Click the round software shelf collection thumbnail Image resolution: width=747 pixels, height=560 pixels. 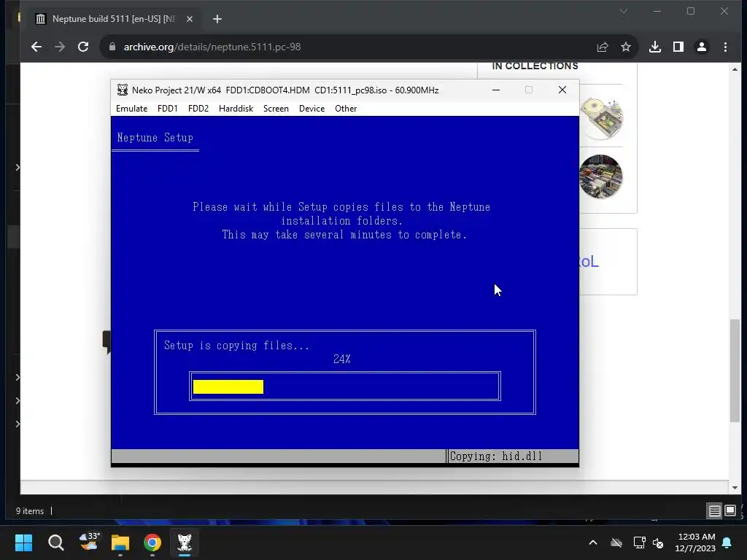tap(601, 176)
